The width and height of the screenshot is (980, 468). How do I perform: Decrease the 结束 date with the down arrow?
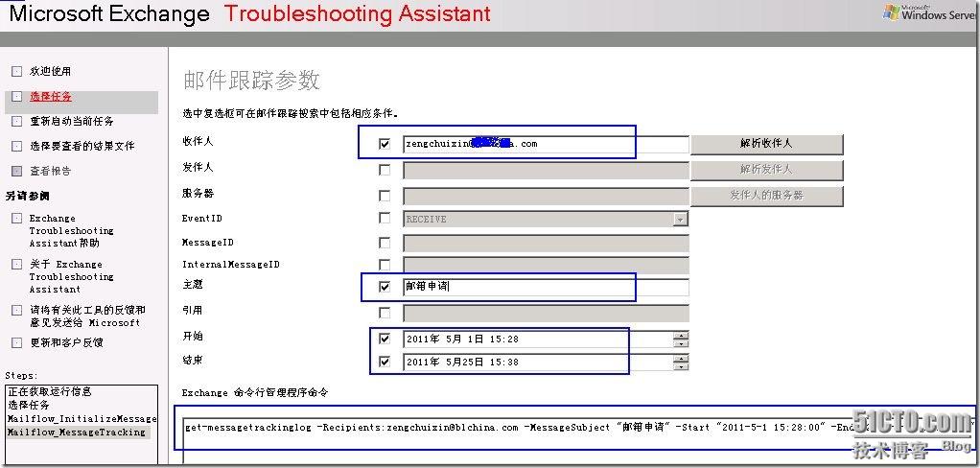point(681,366)
